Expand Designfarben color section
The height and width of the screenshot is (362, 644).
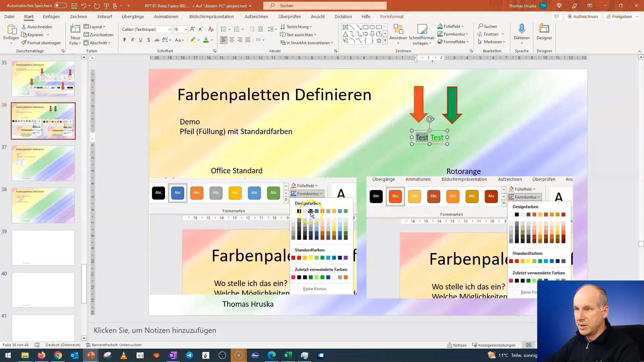[x=308, y=203]
